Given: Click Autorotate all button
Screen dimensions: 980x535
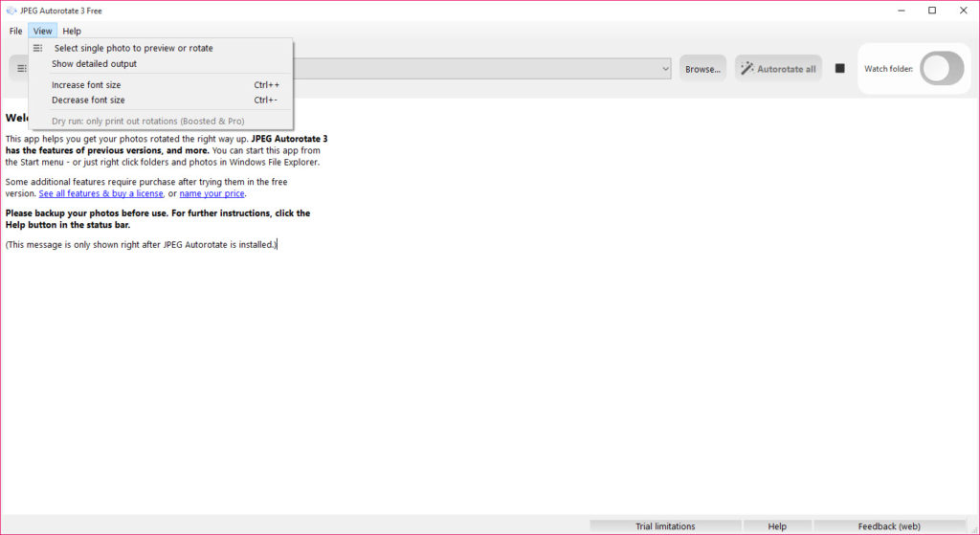Looking at the screenshot, I should pyautogui.click(x=778, y=69).
